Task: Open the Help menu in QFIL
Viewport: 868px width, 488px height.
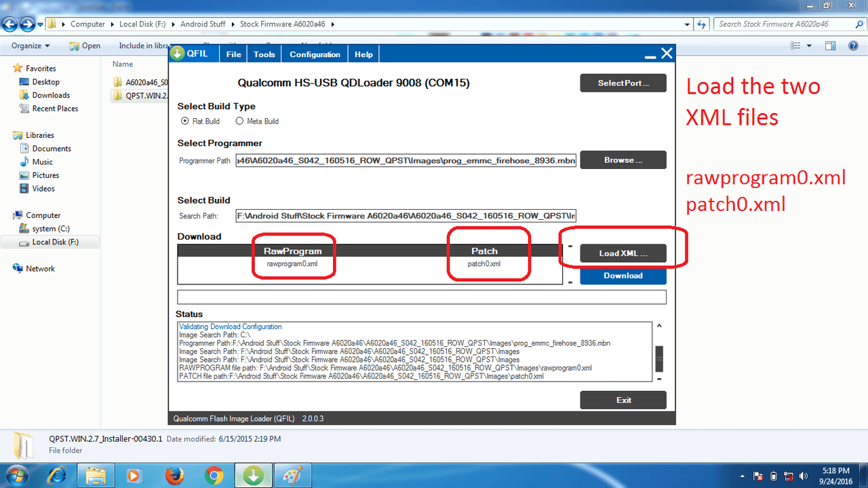Action: [x=363, y=54]
